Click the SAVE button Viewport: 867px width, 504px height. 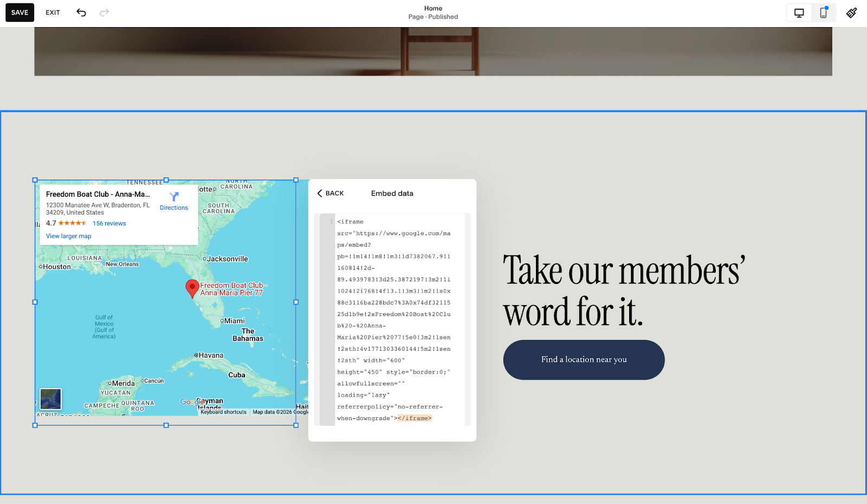(20, 12)
